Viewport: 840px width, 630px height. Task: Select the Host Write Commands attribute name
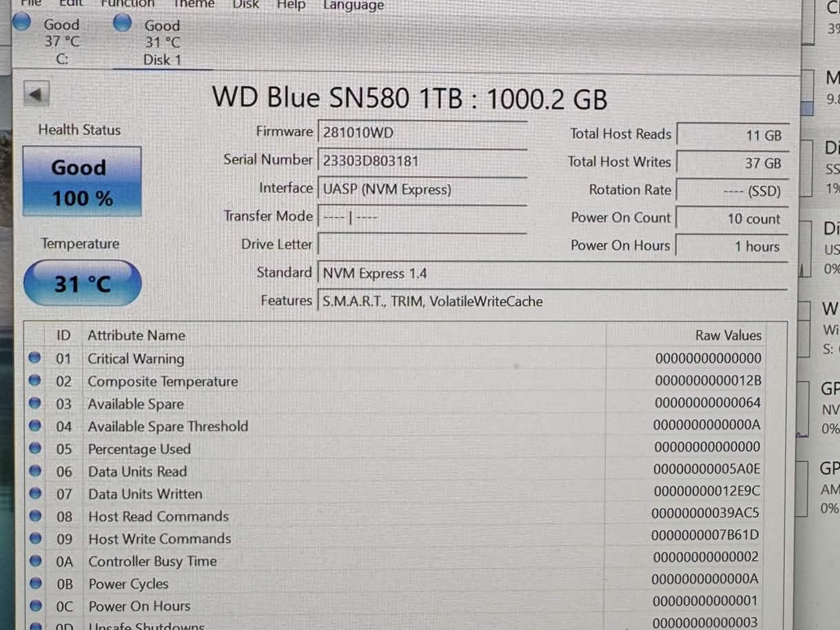point(160,539)
